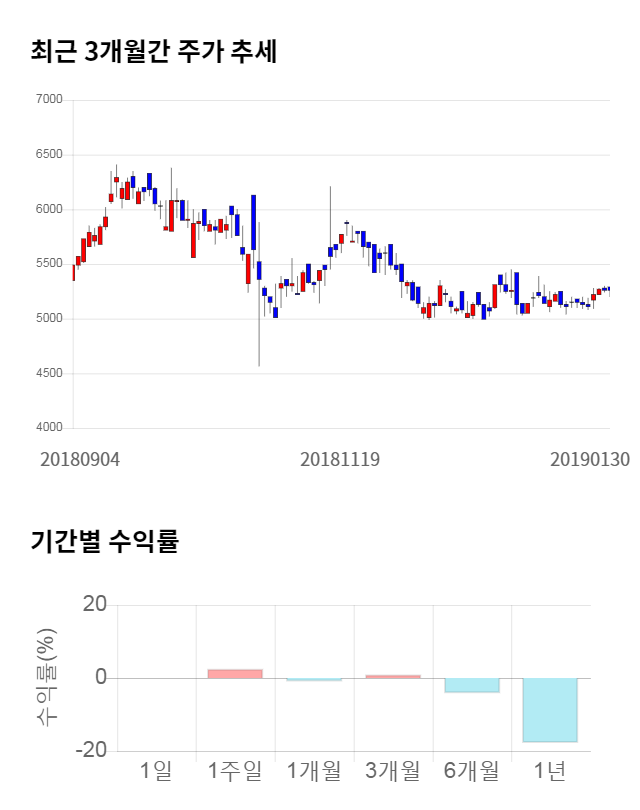640x810 pixels.
Task: Click the 6개월 x-axis label
Action: click(x=471, y=771)
